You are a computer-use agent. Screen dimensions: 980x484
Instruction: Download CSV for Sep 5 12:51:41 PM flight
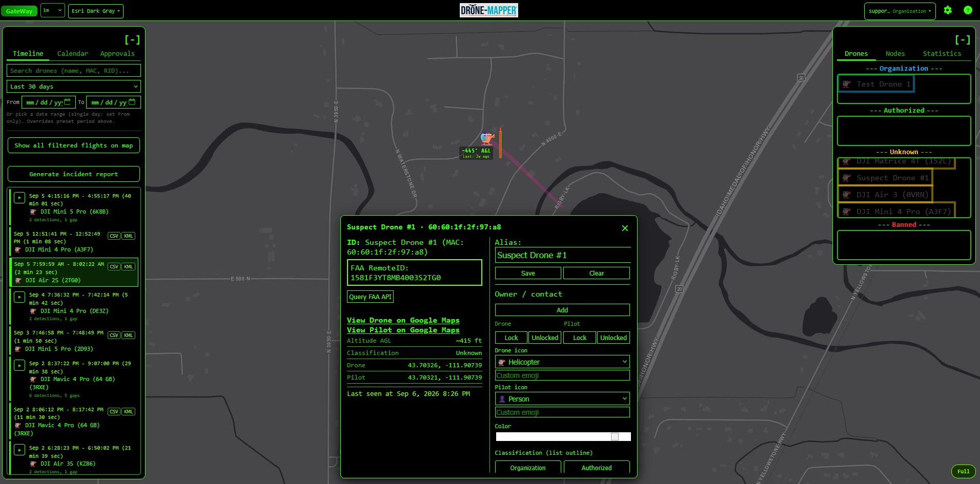click(x=114, y=236)
